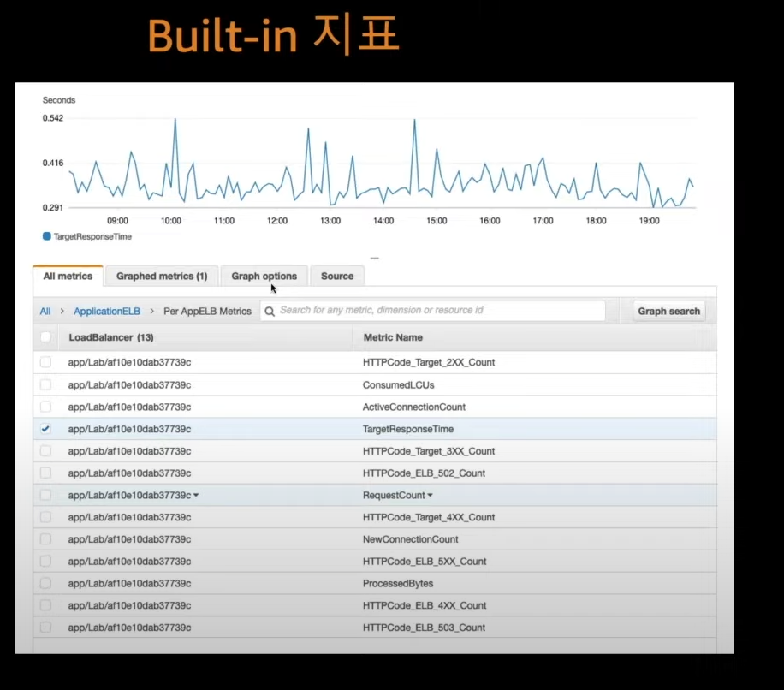Image resolution: width=784 pixels, height=690 pixels.
Task: Check the HTTPCode_Target_4XX_Count row checkbox
Action: [45, 517]
